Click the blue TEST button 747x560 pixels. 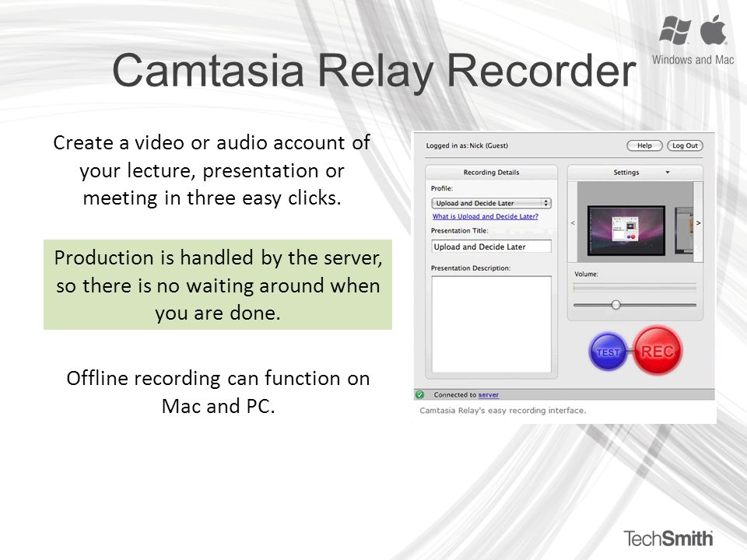click(608, 352)
